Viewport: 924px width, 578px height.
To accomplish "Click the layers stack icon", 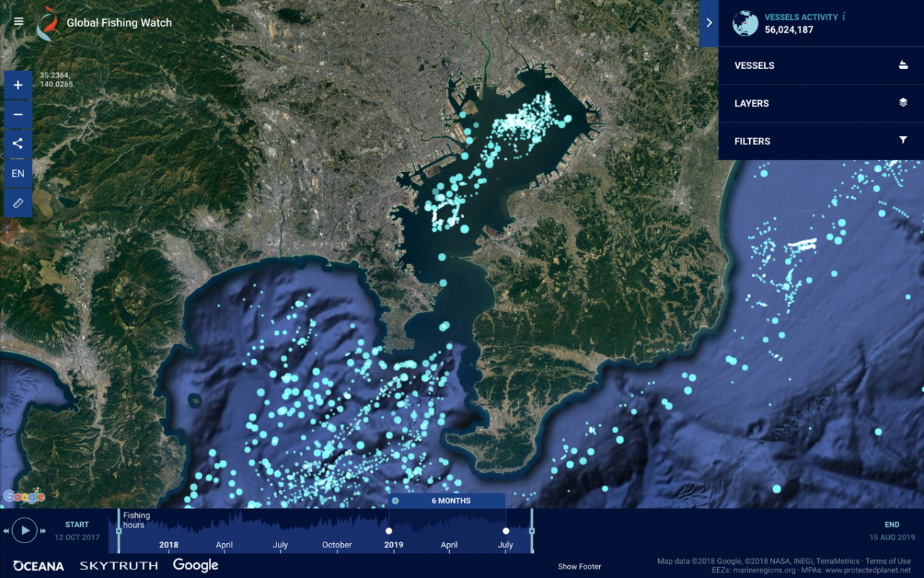I will tap(903, 102).
